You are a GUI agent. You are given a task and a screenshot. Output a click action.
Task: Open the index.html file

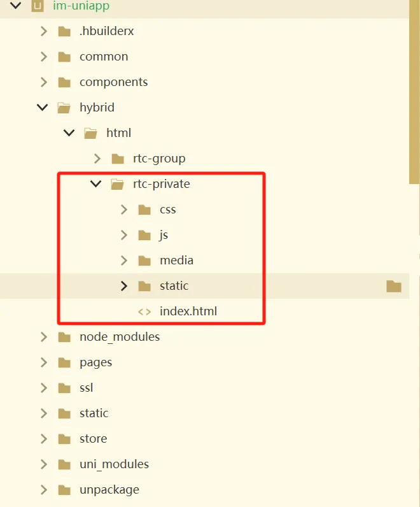[188, 311]
